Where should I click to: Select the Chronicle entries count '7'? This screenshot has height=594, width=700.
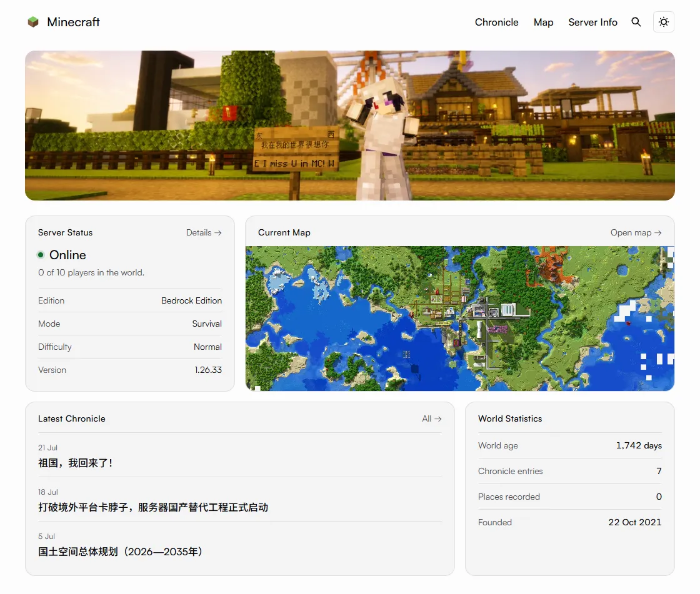[659, 471]
